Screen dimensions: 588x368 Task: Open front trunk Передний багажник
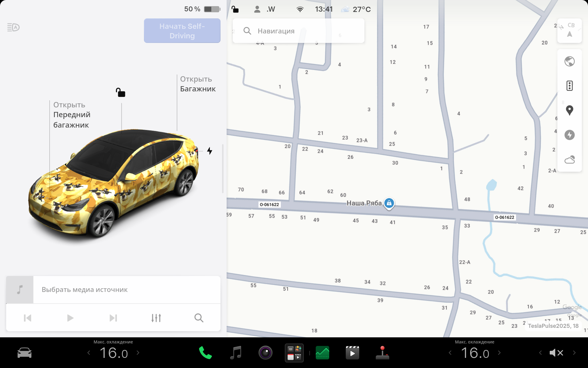tap(72, 115)
